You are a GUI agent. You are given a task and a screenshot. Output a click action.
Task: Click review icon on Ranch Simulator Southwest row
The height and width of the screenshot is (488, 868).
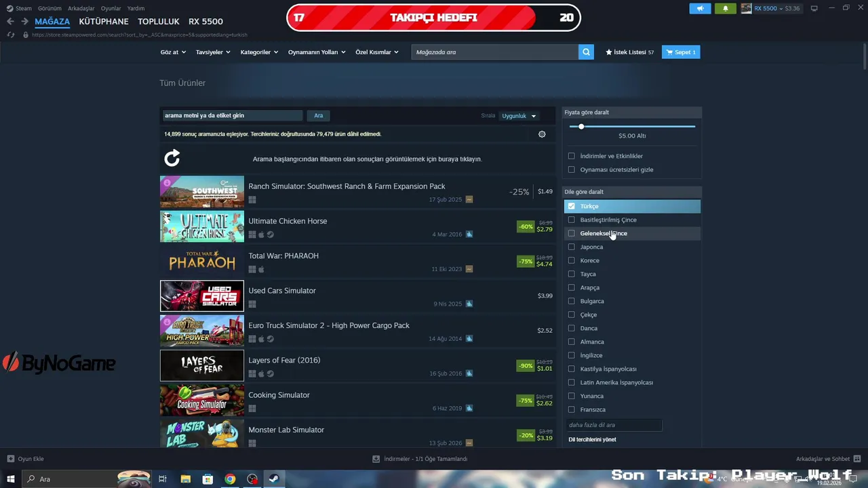click(x=469, y=200)
